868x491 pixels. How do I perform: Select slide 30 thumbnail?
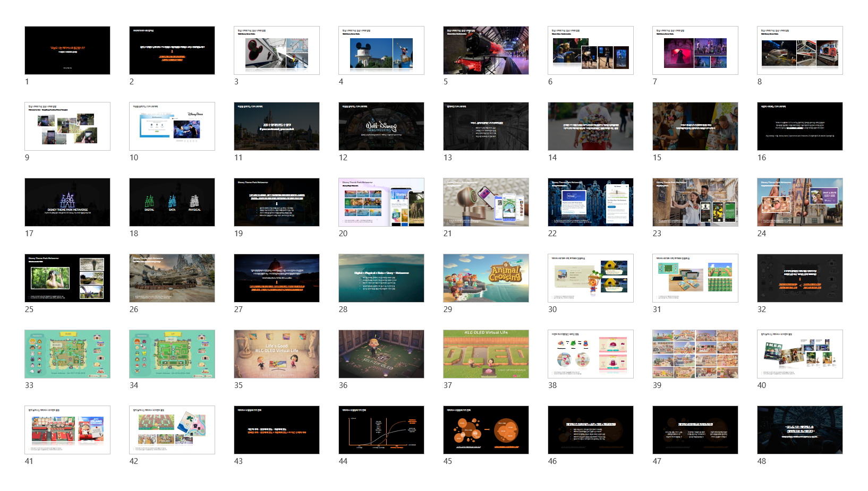[591, 278]
